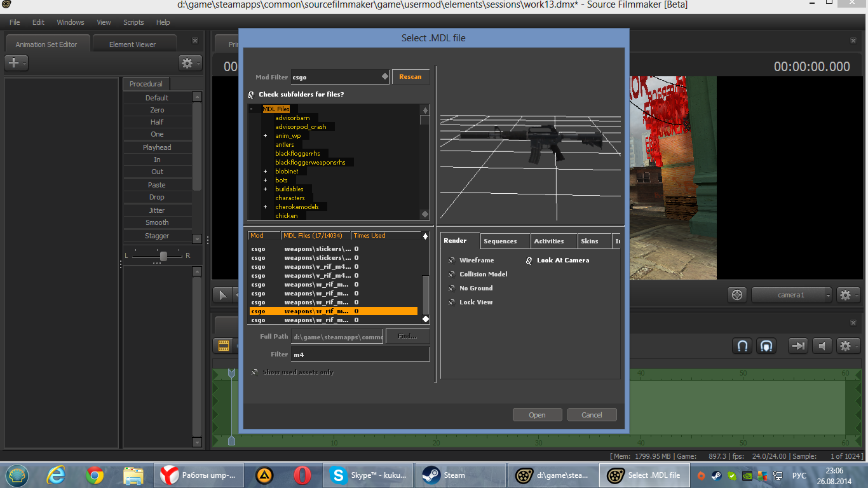
Task: Apply the Default procedural preset
Action: pos(157,98)
